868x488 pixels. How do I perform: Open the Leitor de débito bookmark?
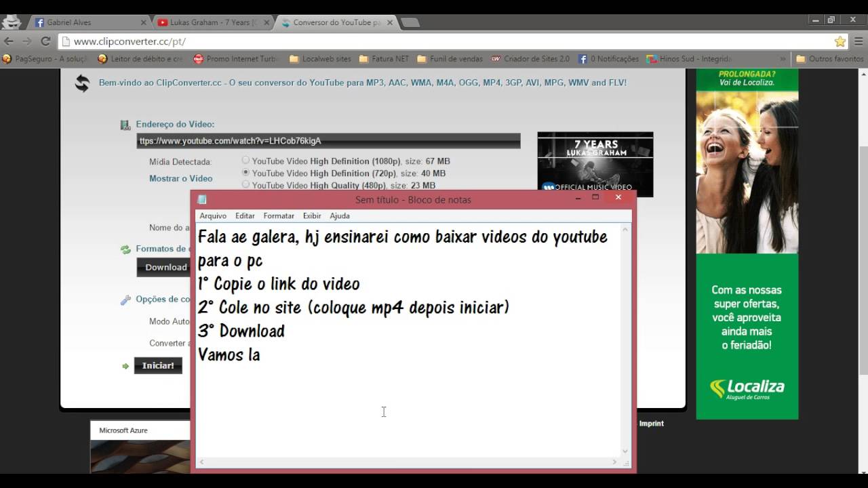coord(140,59)
